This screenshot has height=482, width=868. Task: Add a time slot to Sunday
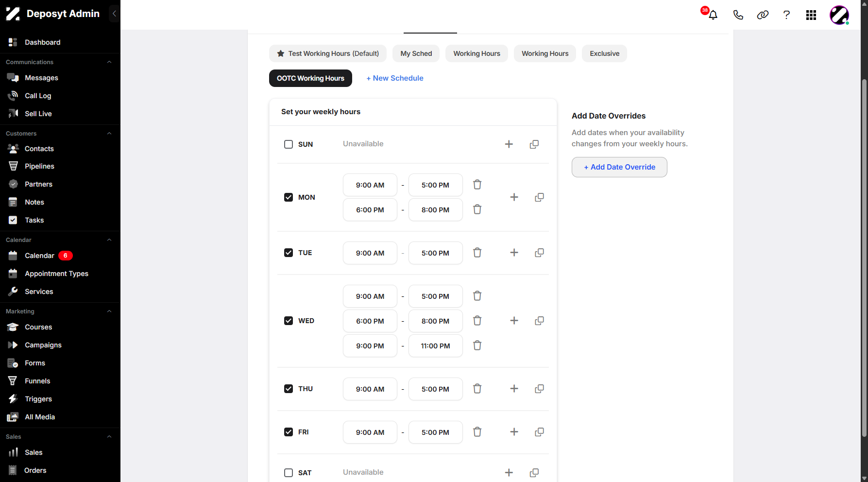click(x=509, y=144)
